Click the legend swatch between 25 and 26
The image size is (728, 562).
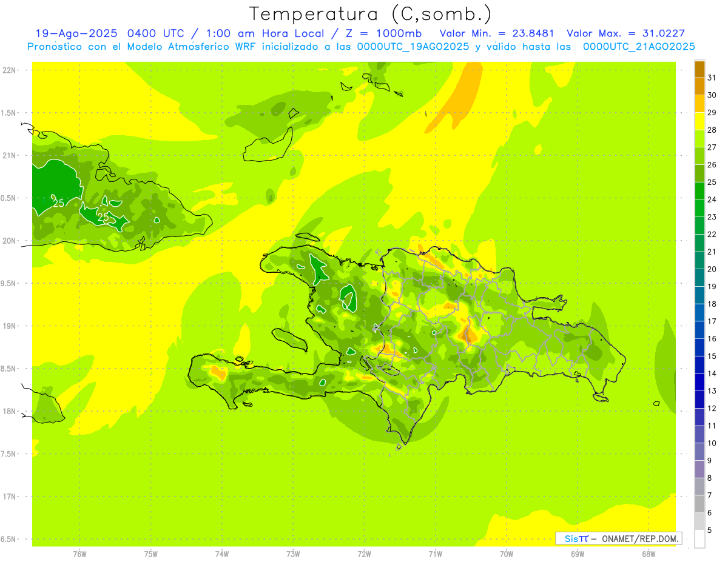click(699, 173)
